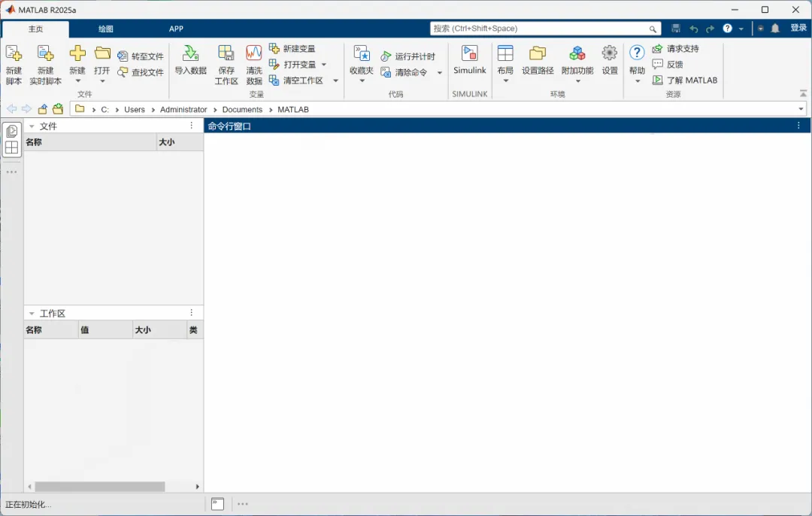Sort files by 大小 column header

coord(180,142)
